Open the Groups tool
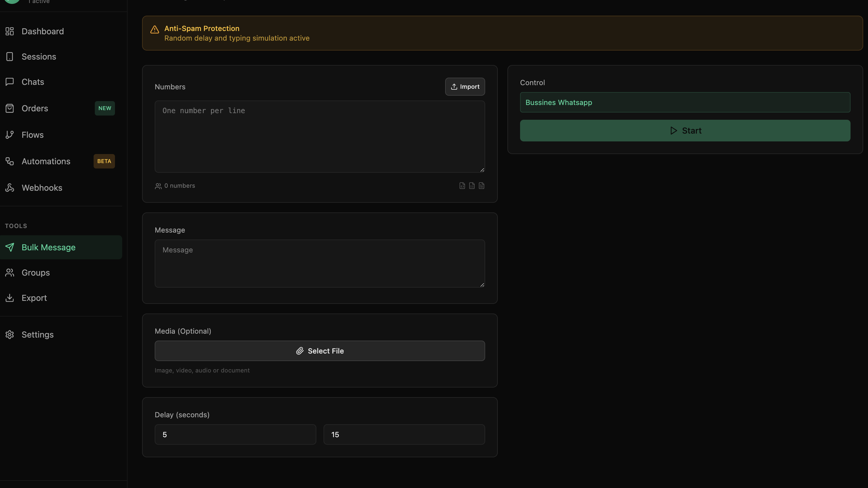Viewport: 868px width, 488px height. (36, 273)
